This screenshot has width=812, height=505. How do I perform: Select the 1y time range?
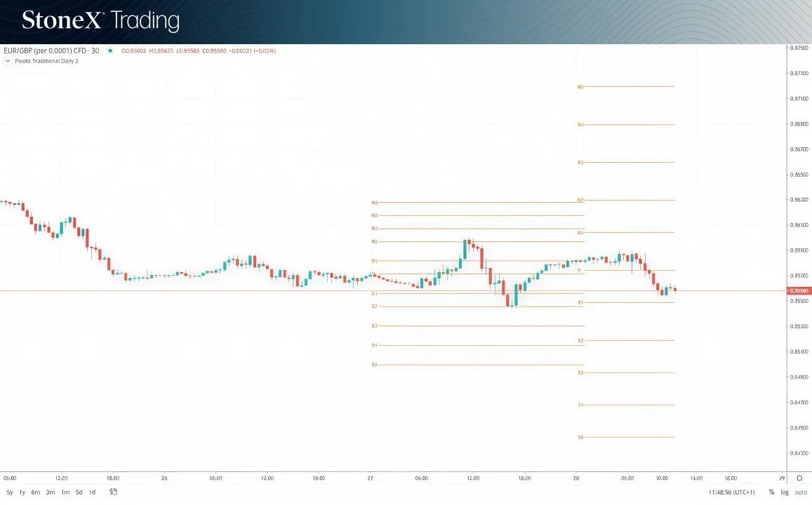[22, 492]
